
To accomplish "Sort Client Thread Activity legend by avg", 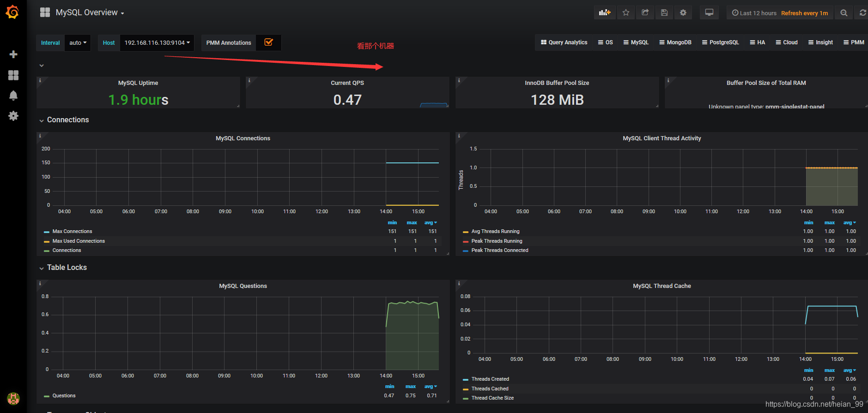I will point(849,222).
